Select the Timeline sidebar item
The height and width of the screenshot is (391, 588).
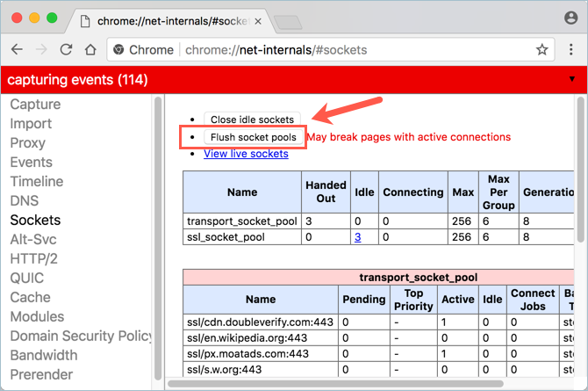pyautogui.click(x=37, y=181)
